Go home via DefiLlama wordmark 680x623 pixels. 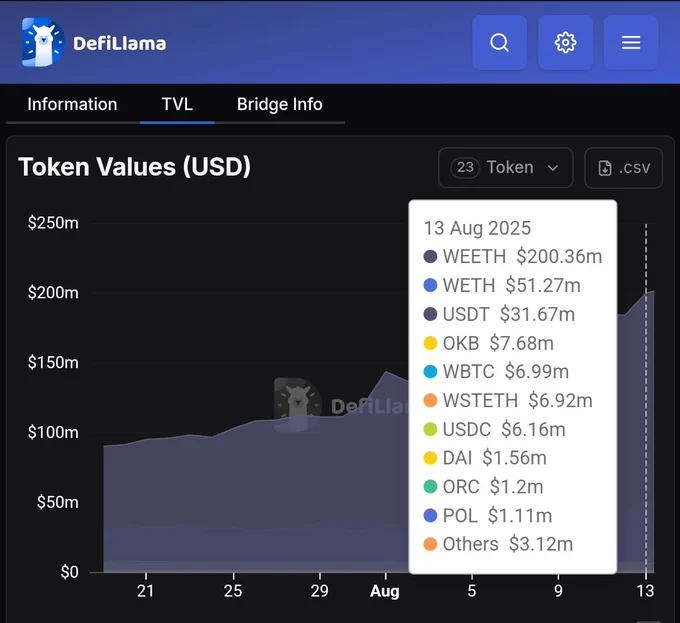119,43
